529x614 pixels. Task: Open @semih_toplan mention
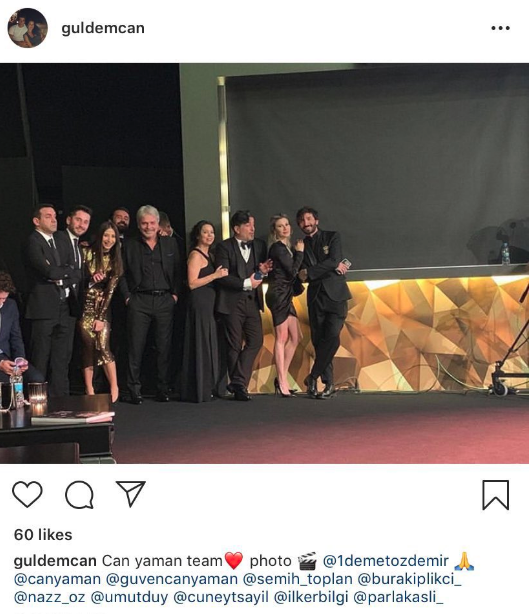click(298, 579)
